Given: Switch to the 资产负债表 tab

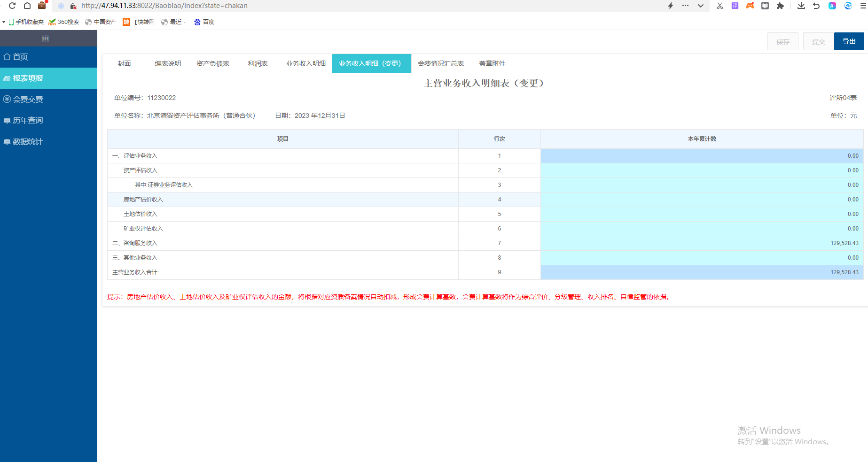Looking at the screenshot, I should (x=213, y=63).
